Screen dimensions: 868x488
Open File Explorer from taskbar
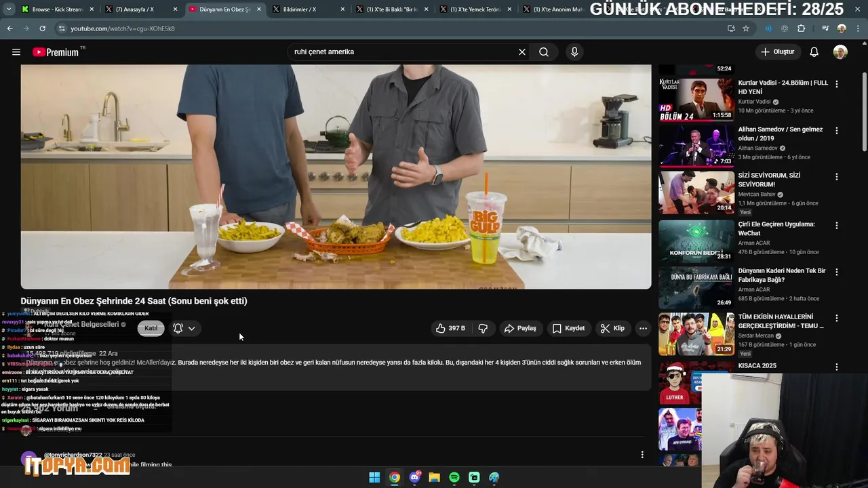(434, 477)
